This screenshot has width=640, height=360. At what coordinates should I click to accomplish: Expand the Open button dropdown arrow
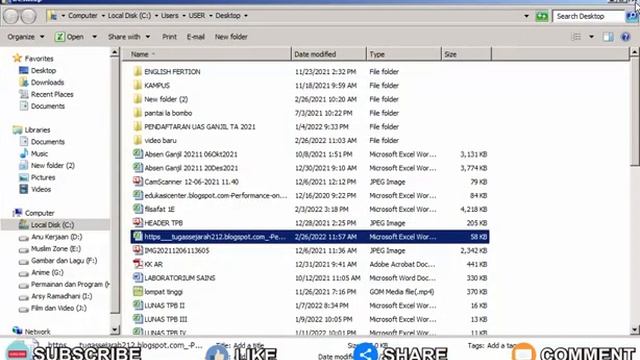click(94, 37)
